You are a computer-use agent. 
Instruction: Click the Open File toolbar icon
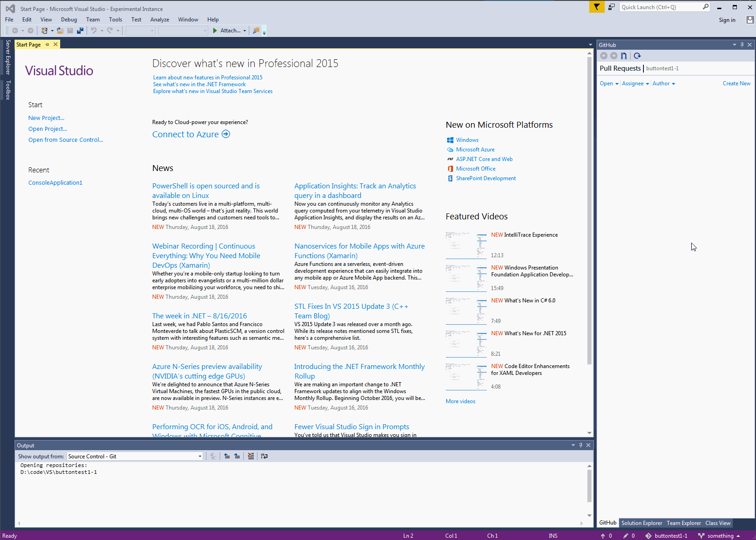pyautogui.click(x=60, y=31)
